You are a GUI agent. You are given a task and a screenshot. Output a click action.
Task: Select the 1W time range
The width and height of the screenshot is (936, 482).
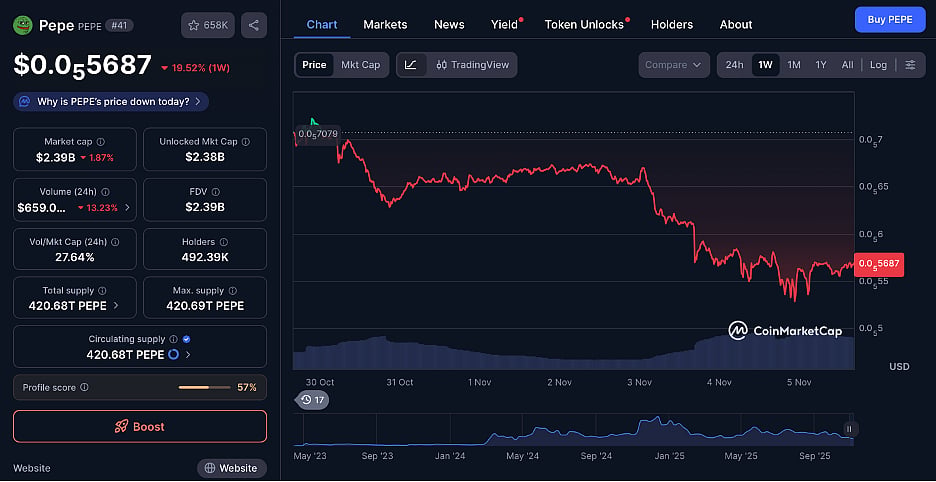pos(765,65)
